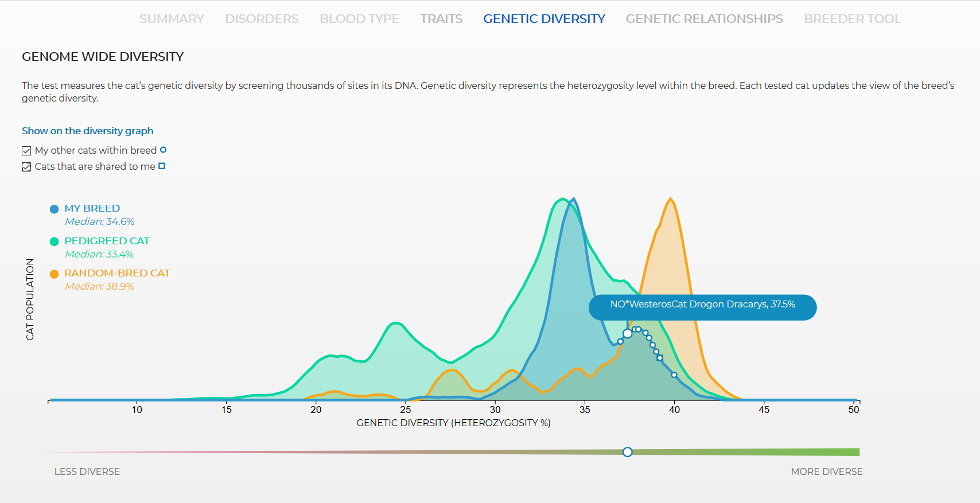Select the Random-Bred Cat legend label

pos(117,273)
